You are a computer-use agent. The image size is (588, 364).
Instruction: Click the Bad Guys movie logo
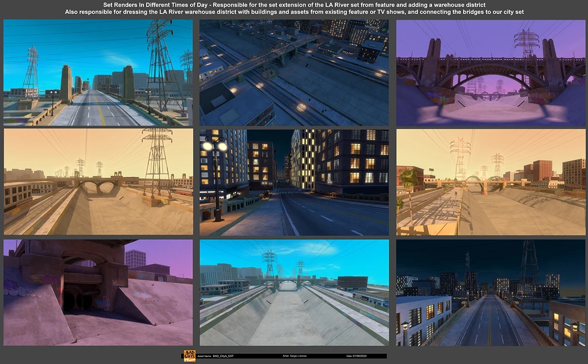pyautogui.click(x=189, y=356)
